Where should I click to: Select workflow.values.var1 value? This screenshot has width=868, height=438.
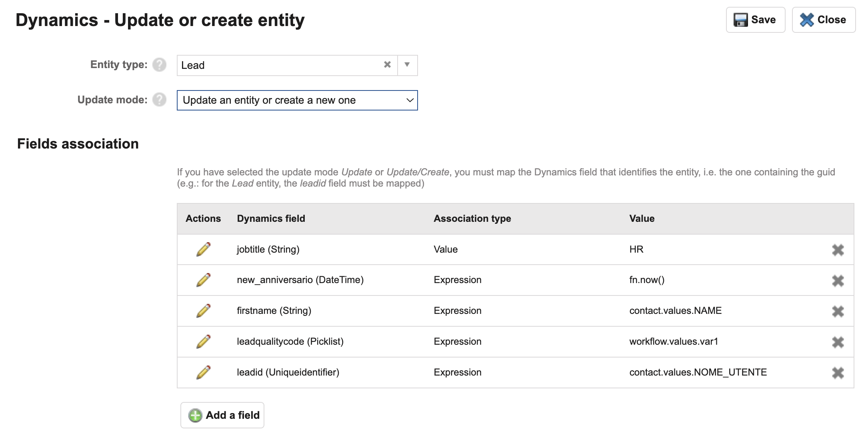(x=674, y=342)
